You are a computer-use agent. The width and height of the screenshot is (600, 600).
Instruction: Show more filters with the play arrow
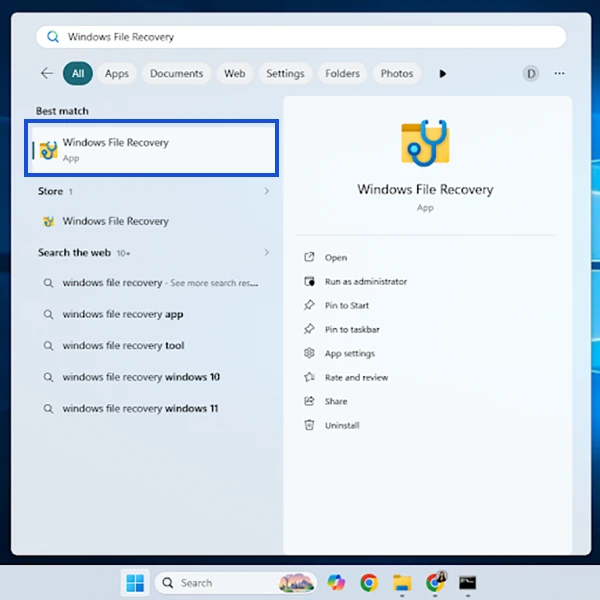443,73
